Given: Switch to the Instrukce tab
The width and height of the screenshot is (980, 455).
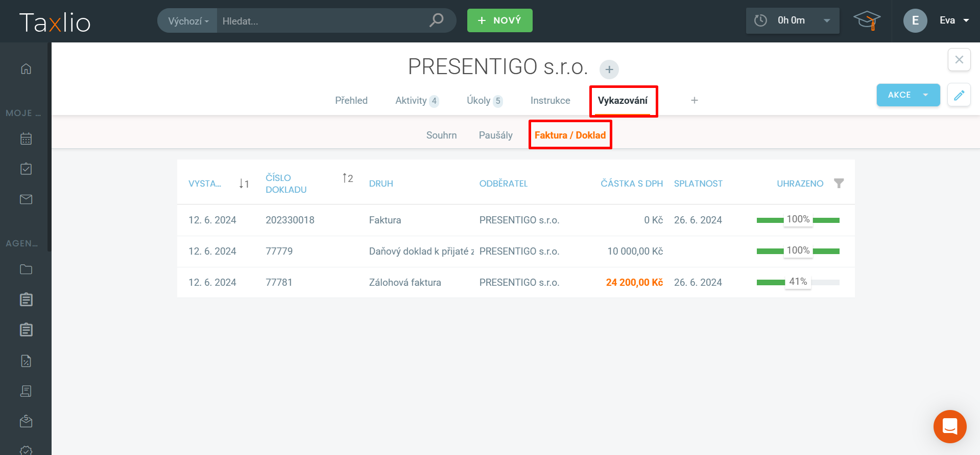Looking at the screenshot, I should (x=551, y=101).
